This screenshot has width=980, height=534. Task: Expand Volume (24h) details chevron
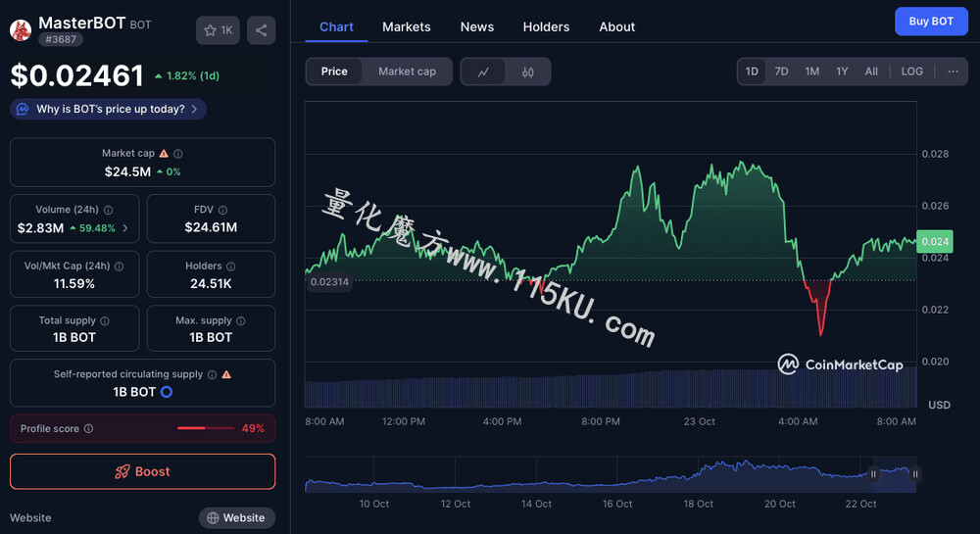pos(125,228)
